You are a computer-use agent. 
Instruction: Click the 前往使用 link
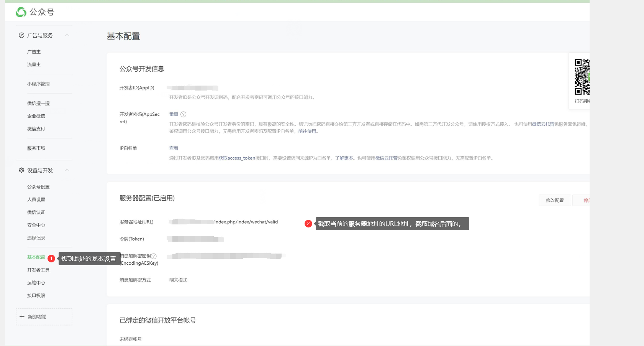[307, 131]
